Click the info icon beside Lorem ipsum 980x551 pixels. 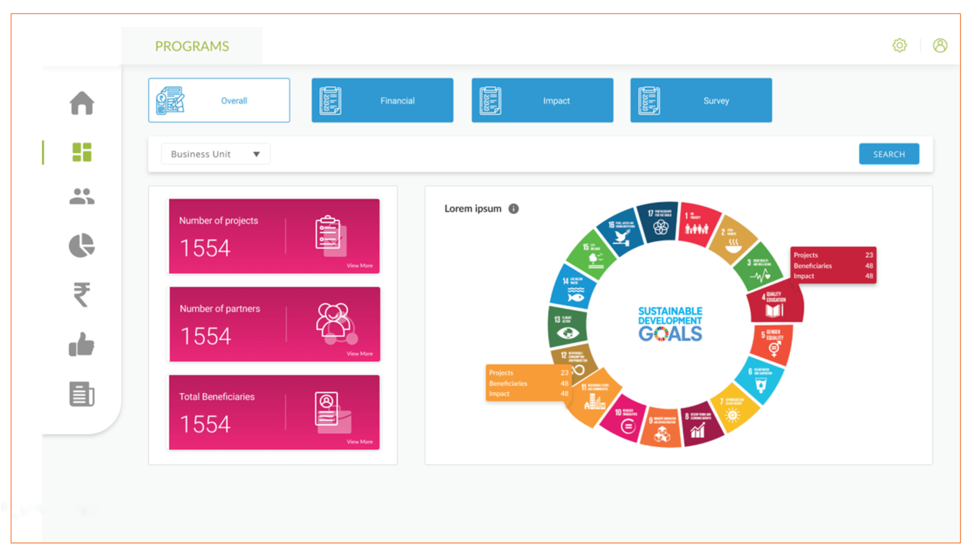514,208
